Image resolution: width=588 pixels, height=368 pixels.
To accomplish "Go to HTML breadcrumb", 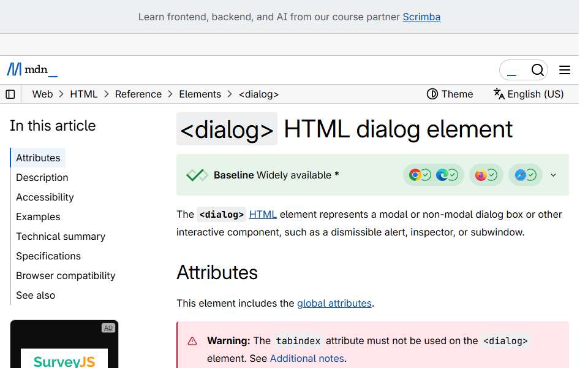I will (x=84, y=94).
